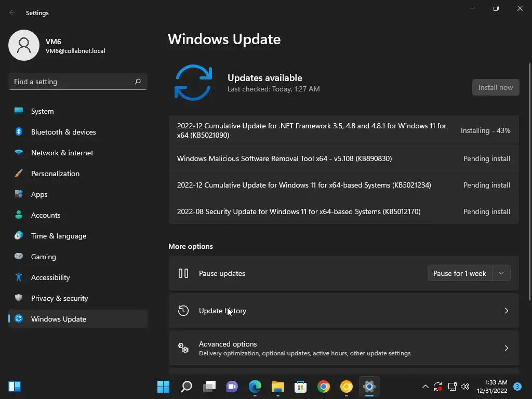Open the Windows Start button on taskbar
This screenshot has width=532, height=399.
(x=163, y=387)
